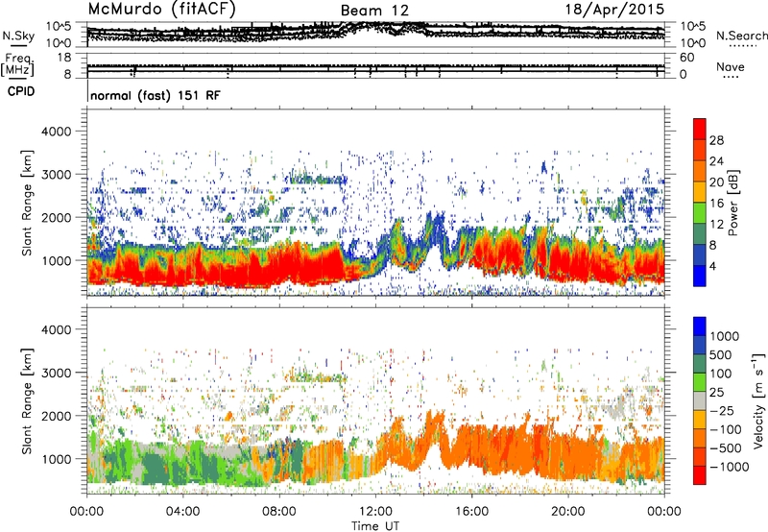This screenshot has height=532, width=768.
Task: Pick Power colorbar segment between 8 and 12
Action: (700, 233)
